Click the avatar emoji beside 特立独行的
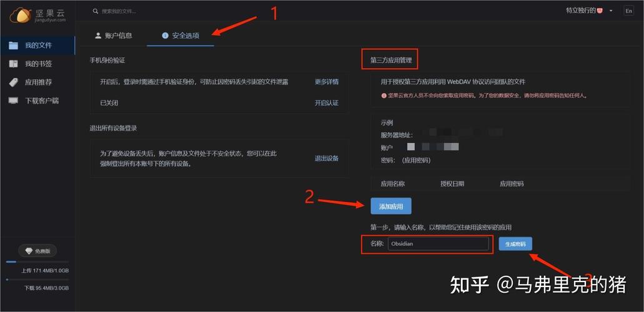 click(600, 11)
